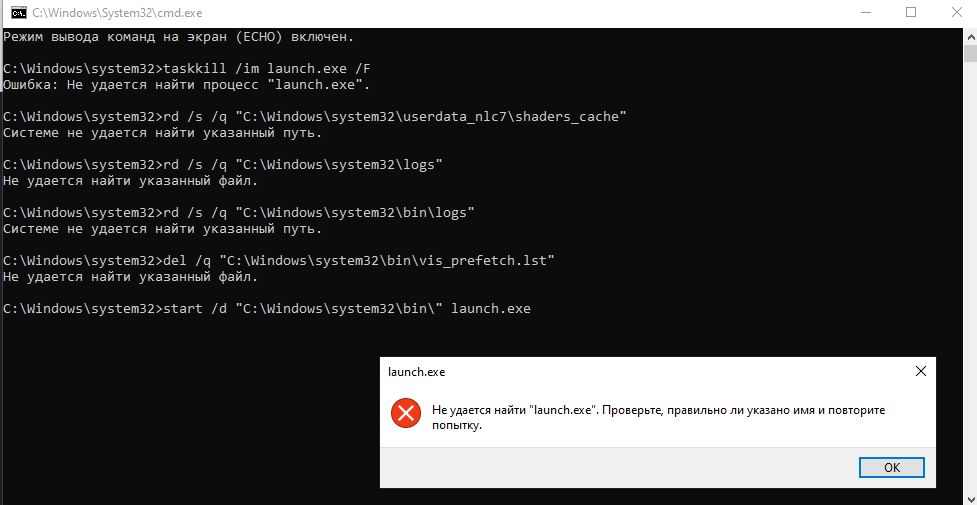
Task: Click the scrollbar up arrow
Action: click(970, 33)
